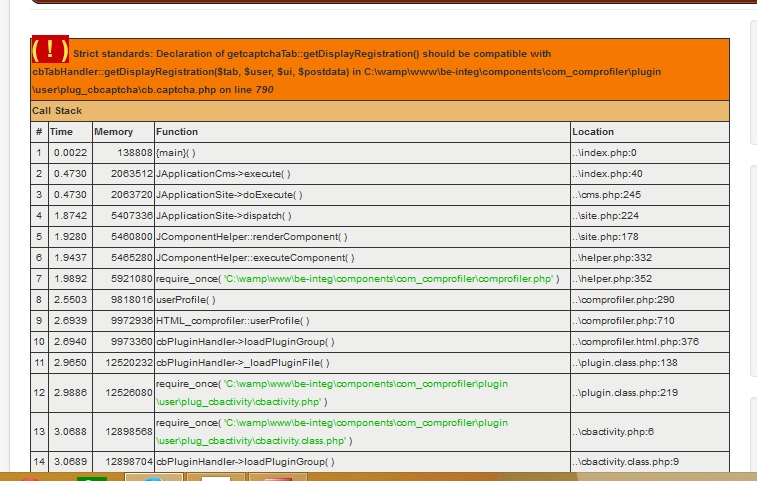Click the line number 790 in error message

click(264, 90)
